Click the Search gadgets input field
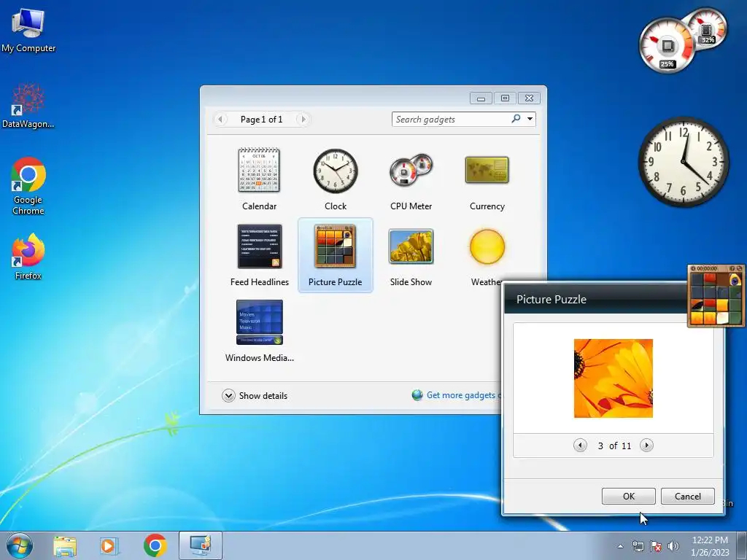The width and height of the screenshot is (747, 560). [x=451, y=119]
